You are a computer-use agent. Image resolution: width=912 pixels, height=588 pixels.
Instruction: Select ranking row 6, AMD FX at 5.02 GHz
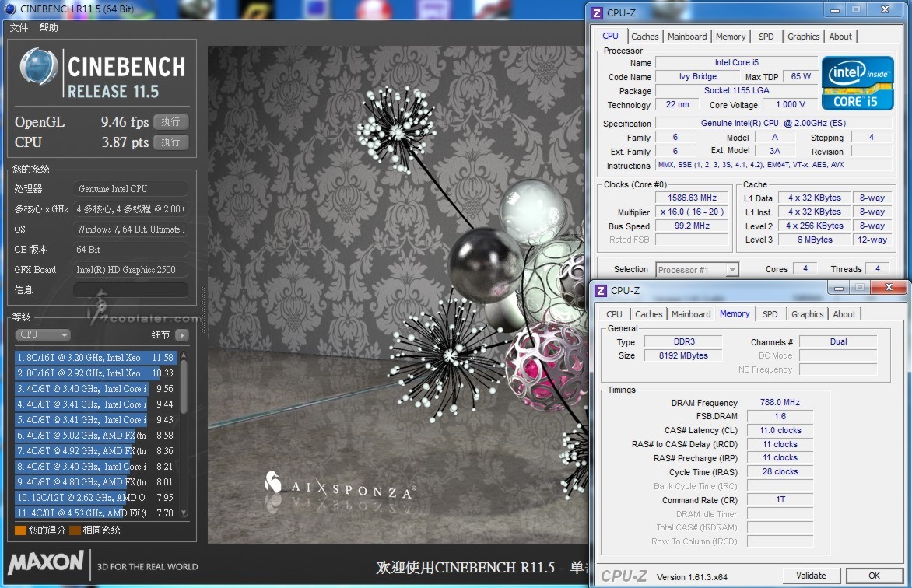pyautogui.click(x=95, y=435)
